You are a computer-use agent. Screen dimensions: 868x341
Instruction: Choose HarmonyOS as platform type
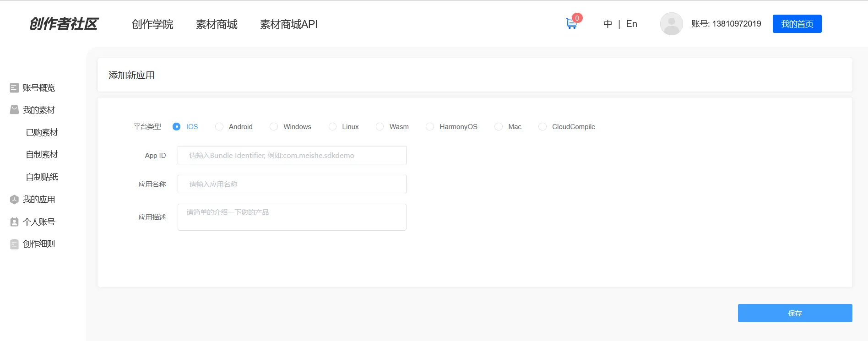click(x=430, y=127)
